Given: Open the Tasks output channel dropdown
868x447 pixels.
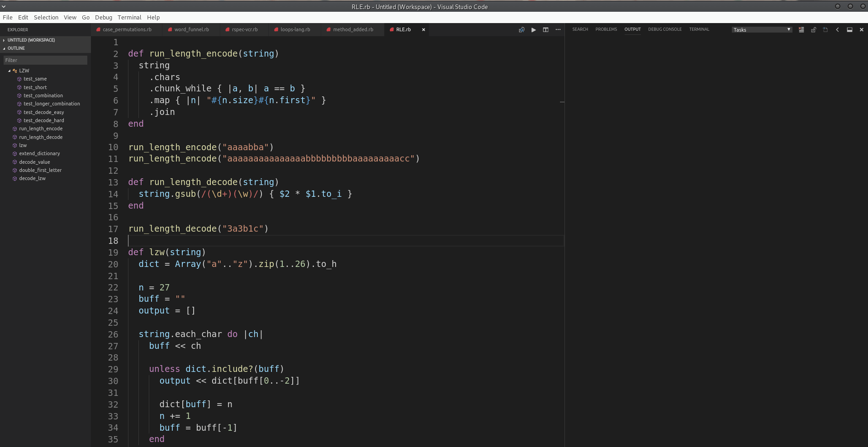Looking at the screenshot, I should point(761,30).
